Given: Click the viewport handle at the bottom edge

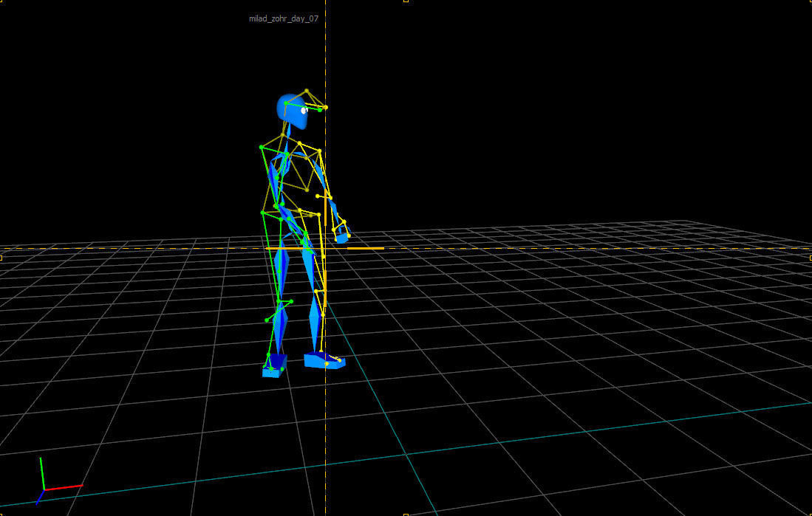Looking at the screenshot, I should [406, 515].
